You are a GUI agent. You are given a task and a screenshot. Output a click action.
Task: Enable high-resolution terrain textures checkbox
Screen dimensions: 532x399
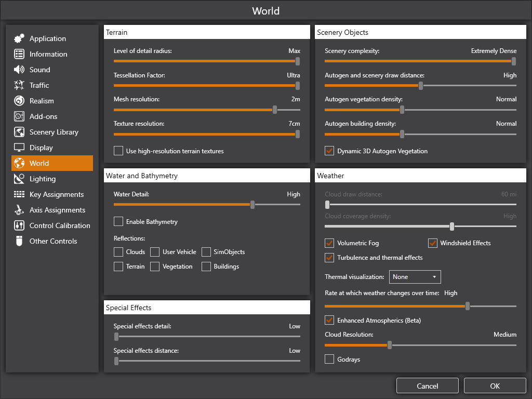pos(118,151)
